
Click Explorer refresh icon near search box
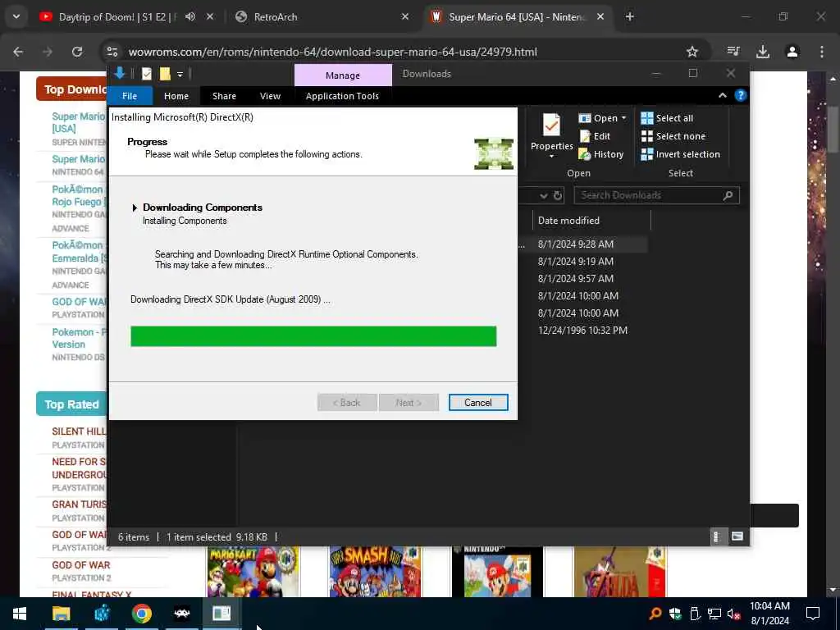pyautogui.click(x=558, y=195)
